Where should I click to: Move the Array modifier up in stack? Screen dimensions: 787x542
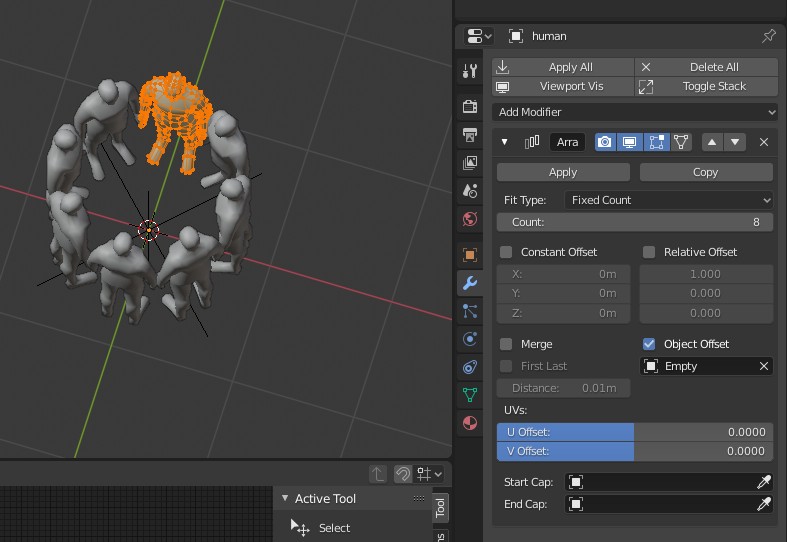tap(712, 142)
